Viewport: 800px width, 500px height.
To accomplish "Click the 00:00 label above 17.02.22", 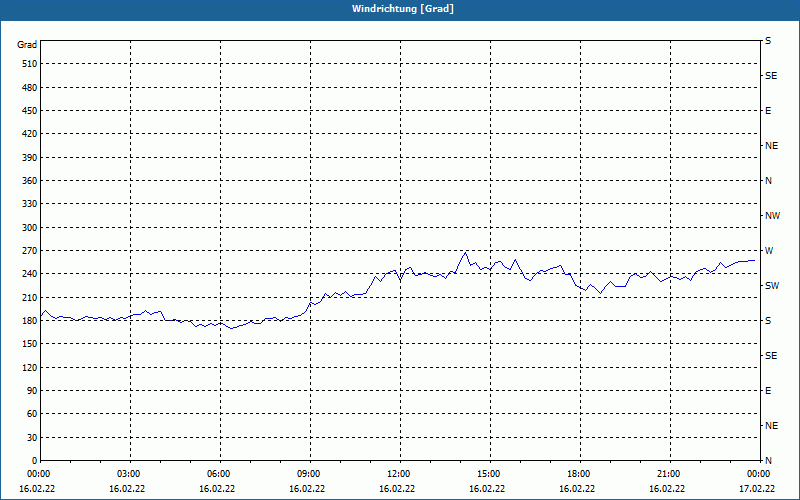I will click(758, 474).
